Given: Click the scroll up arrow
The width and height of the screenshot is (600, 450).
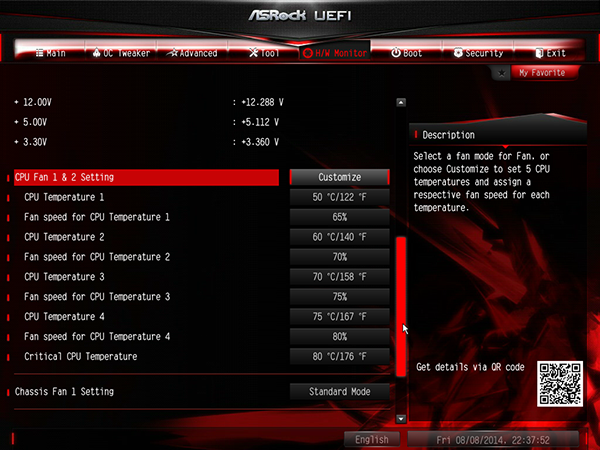Looking at the screenshot, I should tap(401, 103).
